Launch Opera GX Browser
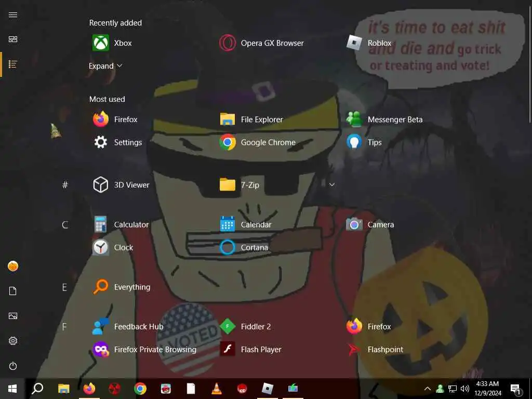The width and height of the screenshot is (532, 399). (x=262, y=43)
